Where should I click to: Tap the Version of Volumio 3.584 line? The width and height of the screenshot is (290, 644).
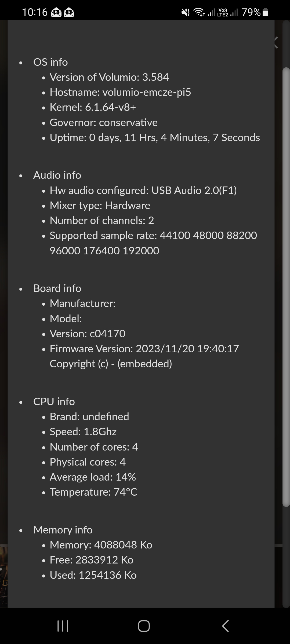click(109, 77)
